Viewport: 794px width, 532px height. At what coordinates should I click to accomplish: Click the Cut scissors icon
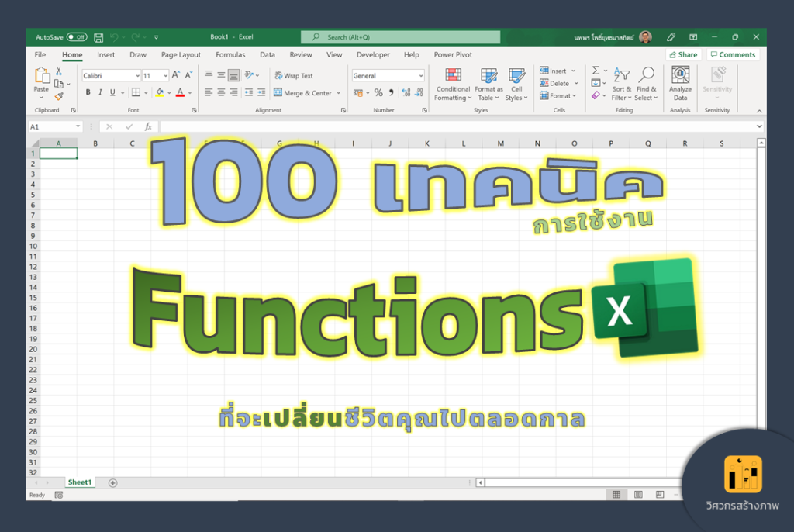pyautogui.click(x=59, y=71)
